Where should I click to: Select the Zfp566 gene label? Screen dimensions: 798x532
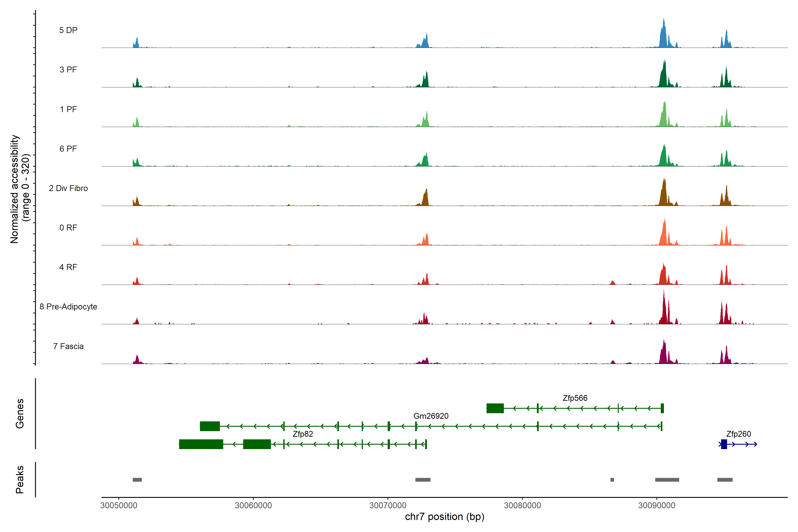tap(575, 398)
